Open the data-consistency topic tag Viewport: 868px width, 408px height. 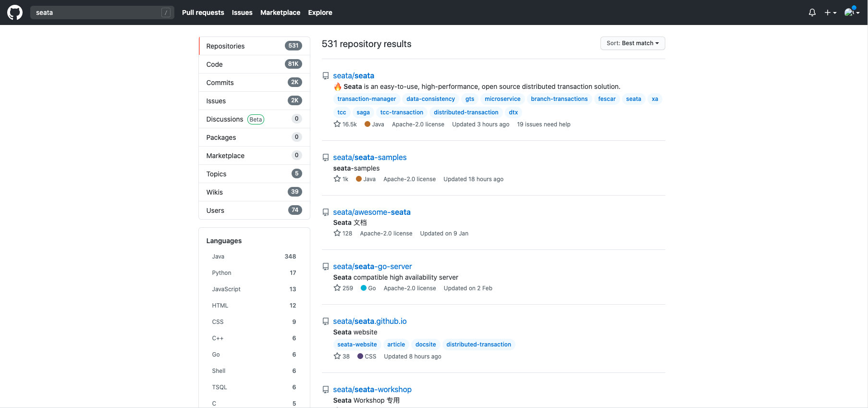(430, 99)
